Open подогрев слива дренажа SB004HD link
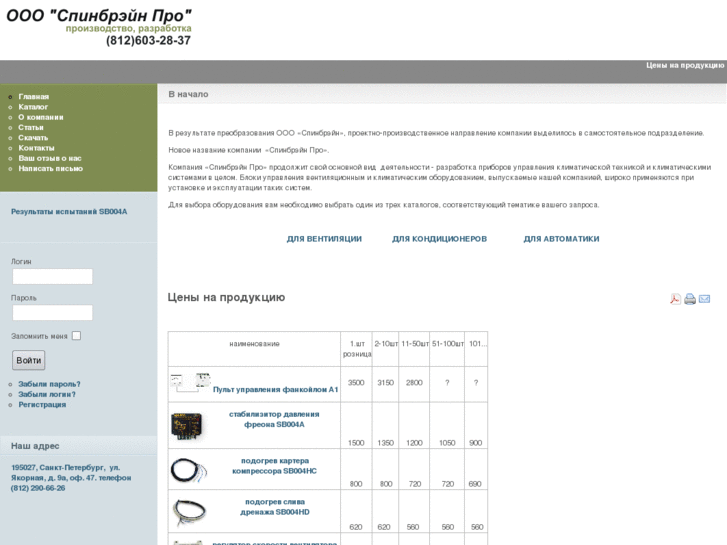The height and width of the screenshot is (545, 727). tap(275, 507)
